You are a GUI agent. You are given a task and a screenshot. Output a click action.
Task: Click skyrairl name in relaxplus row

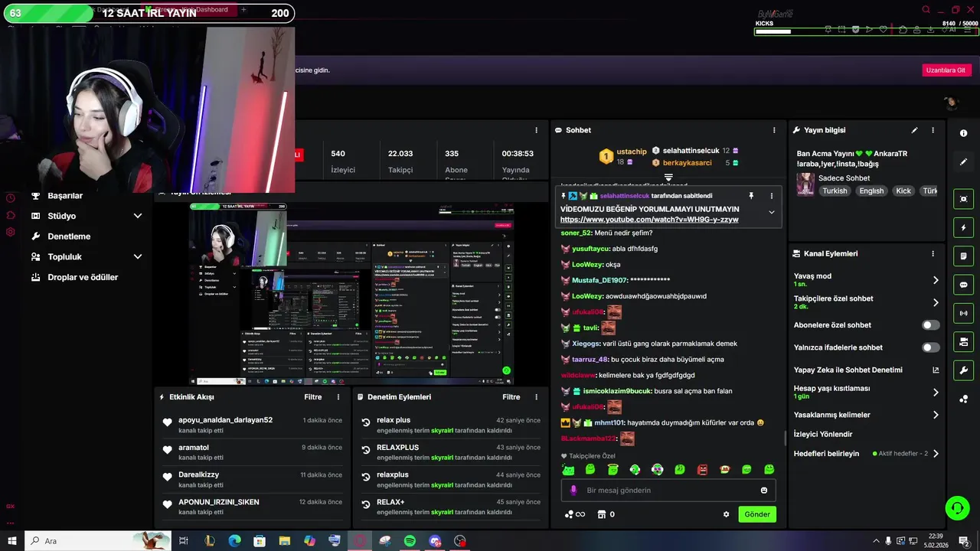442,485
